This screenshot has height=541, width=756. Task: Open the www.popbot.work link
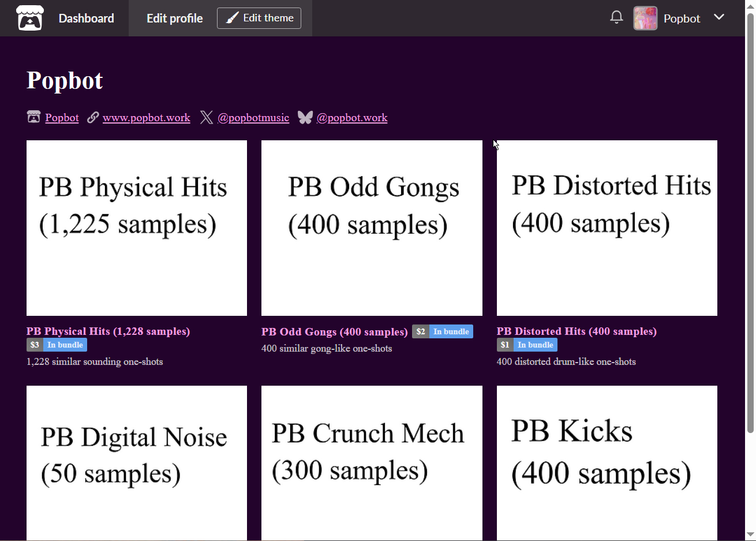pos(146,118)
